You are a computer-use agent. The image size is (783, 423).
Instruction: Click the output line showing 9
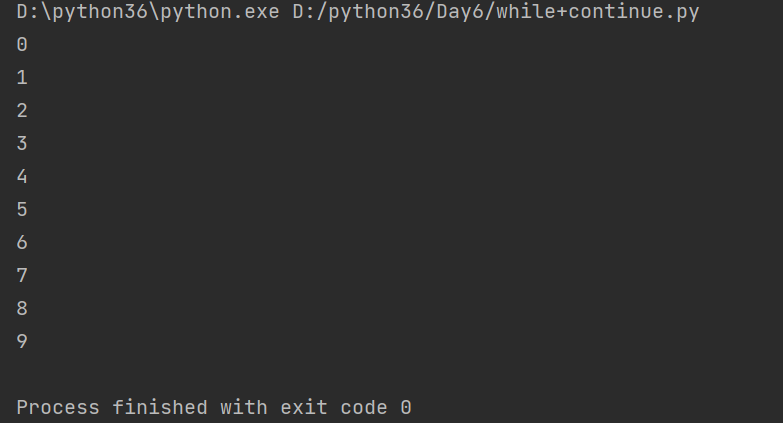22,342
